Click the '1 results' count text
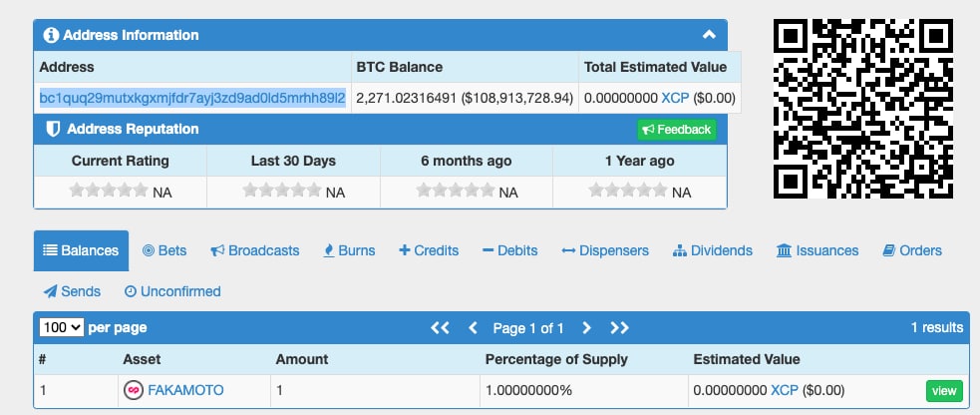 (x=937, y=327)
